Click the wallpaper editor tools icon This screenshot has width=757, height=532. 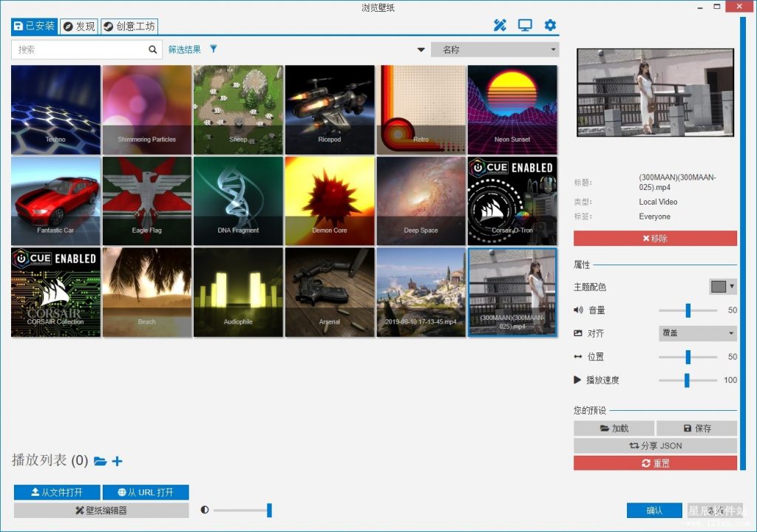coord(500,26)
